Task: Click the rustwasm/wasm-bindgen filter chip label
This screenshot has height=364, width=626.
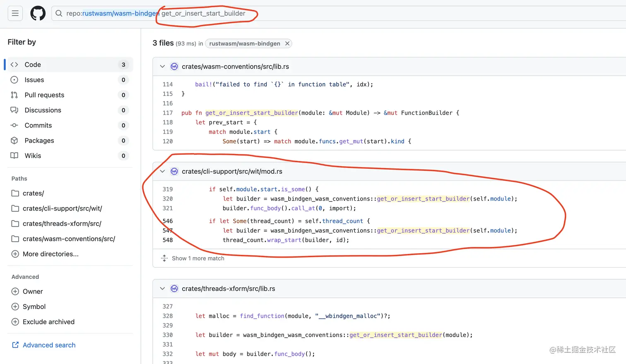Action: [244, 43]
